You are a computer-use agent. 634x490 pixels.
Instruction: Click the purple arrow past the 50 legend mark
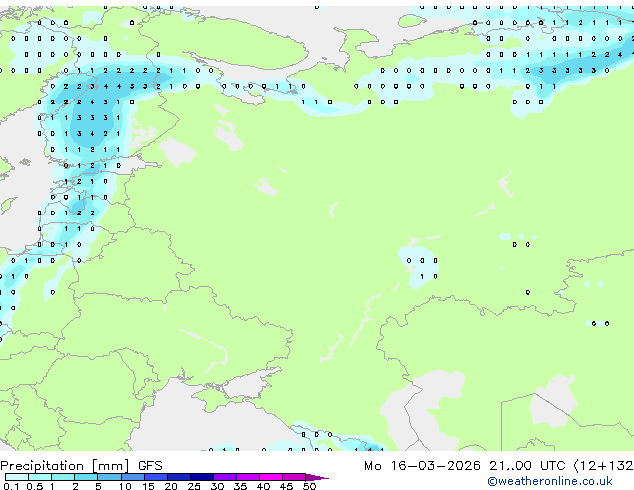[317, 477]
